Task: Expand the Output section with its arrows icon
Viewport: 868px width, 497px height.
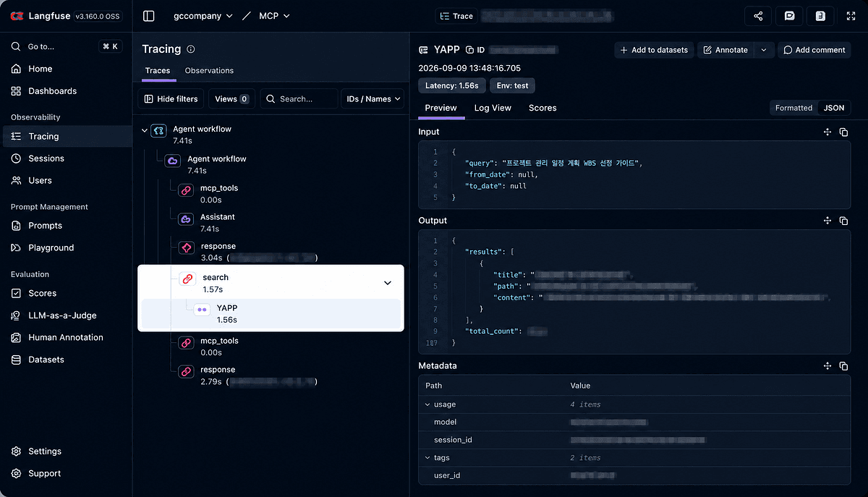Action: click(x=827, y=221)
